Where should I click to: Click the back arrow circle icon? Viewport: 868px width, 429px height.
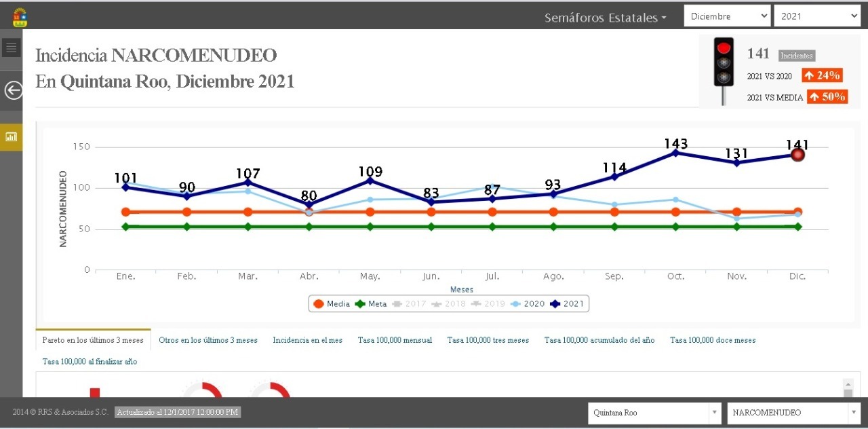13,90
